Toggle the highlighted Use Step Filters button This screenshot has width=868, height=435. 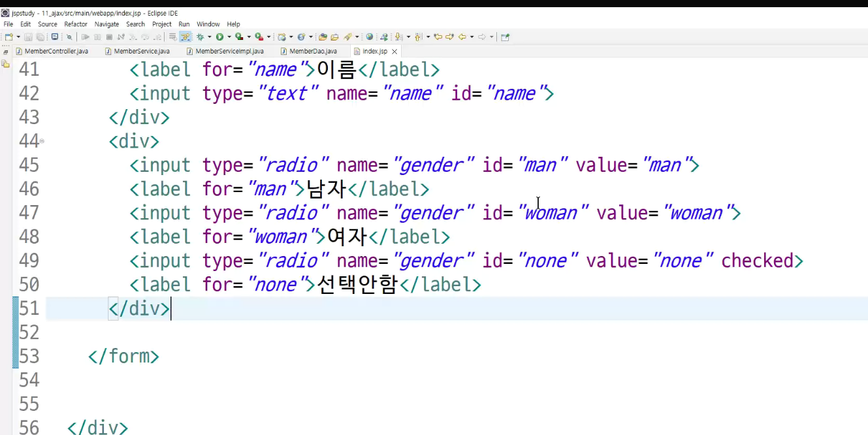point(185,37)
